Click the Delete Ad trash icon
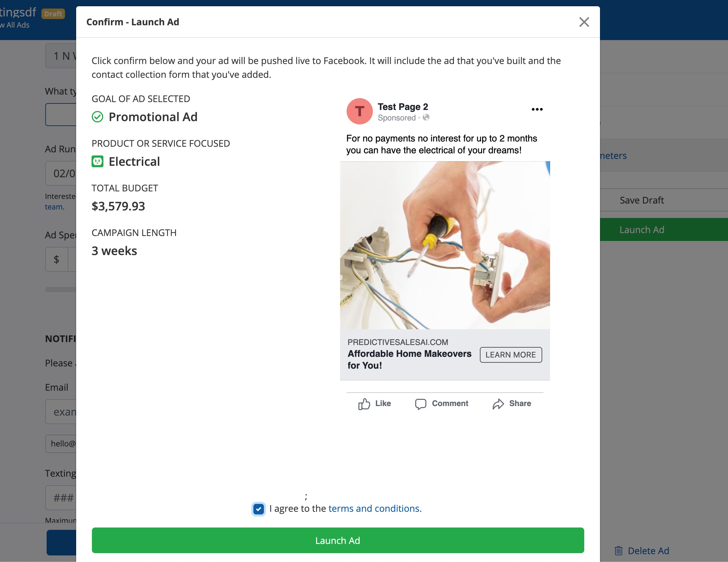 point(618,551)
